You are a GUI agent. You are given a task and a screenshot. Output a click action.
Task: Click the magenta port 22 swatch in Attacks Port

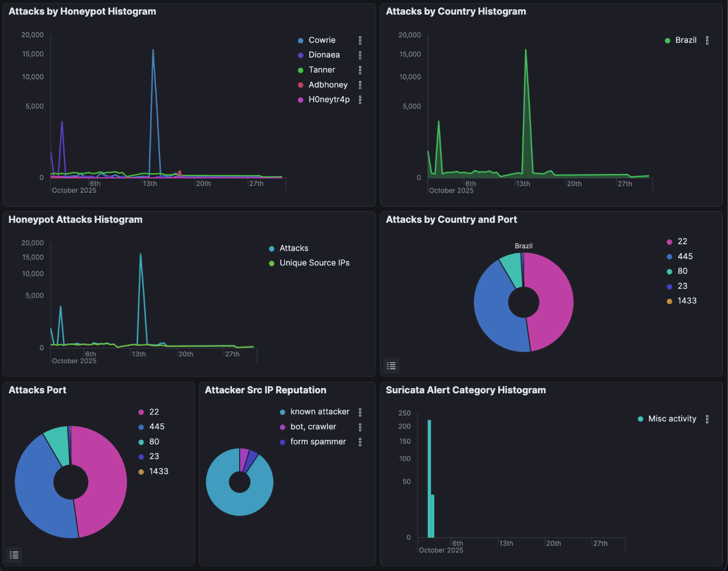point(141,412)
